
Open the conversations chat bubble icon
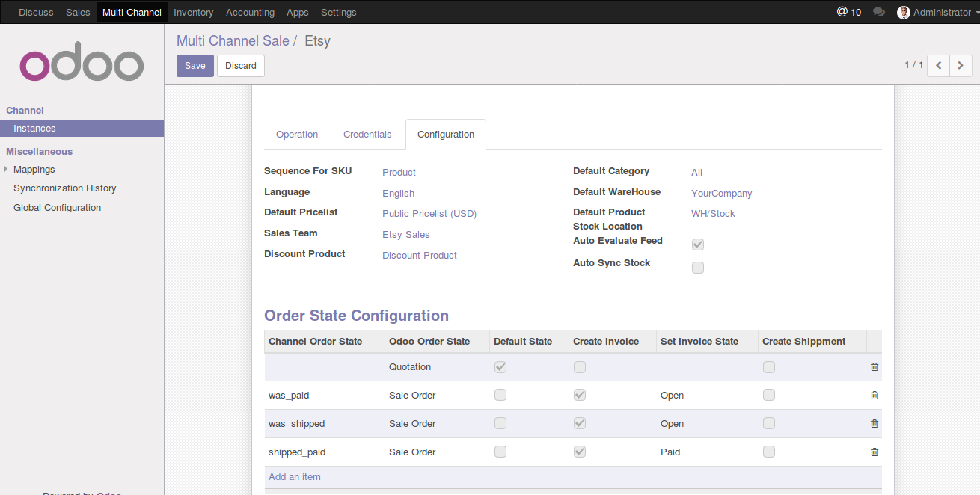click(x=879, y=12)
